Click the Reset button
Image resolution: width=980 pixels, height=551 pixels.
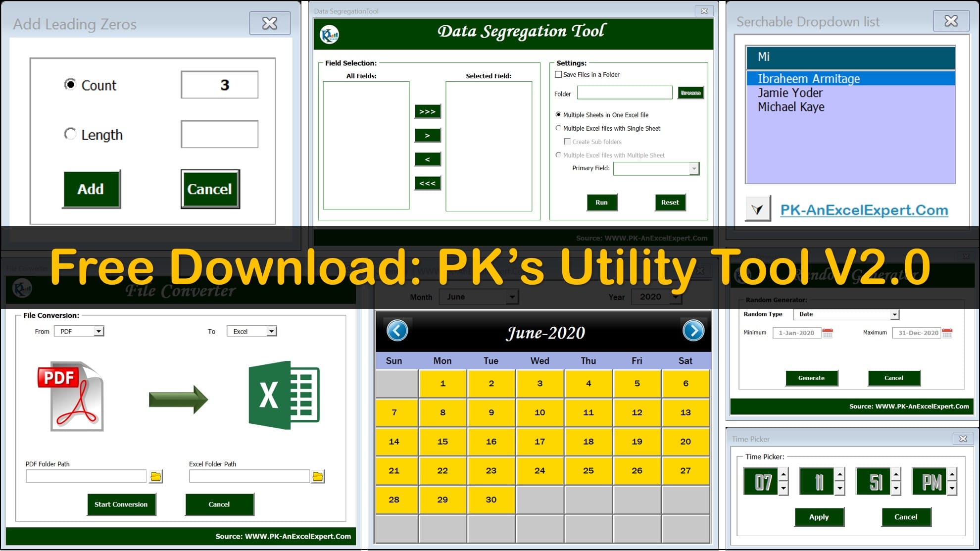(670, 202)
